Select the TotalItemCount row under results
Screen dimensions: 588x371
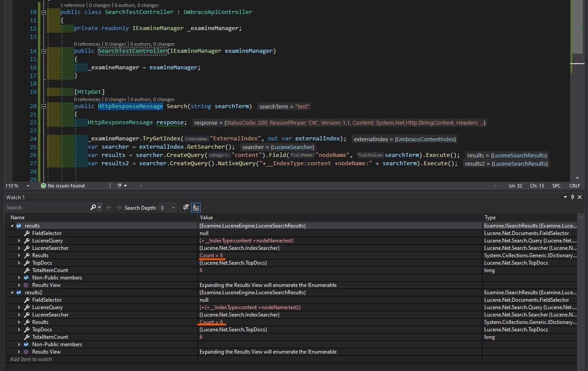coord(293,270)
